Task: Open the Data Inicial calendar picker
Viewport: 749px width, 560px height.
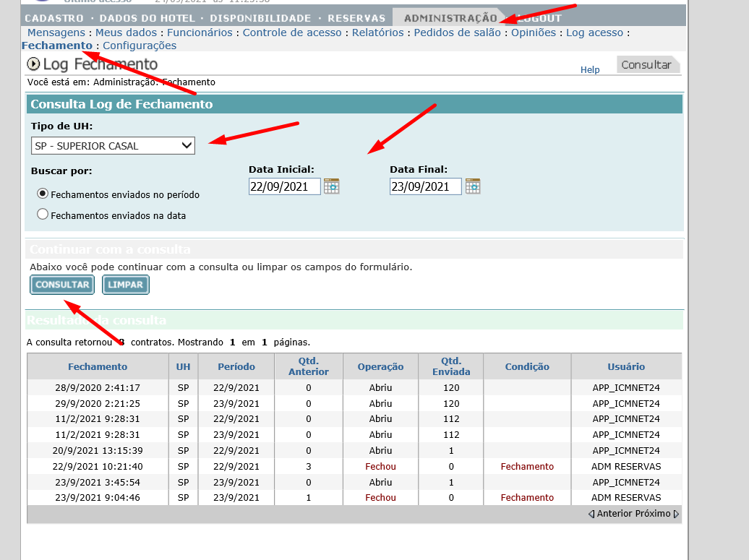Action: click(x=332, y=186)
